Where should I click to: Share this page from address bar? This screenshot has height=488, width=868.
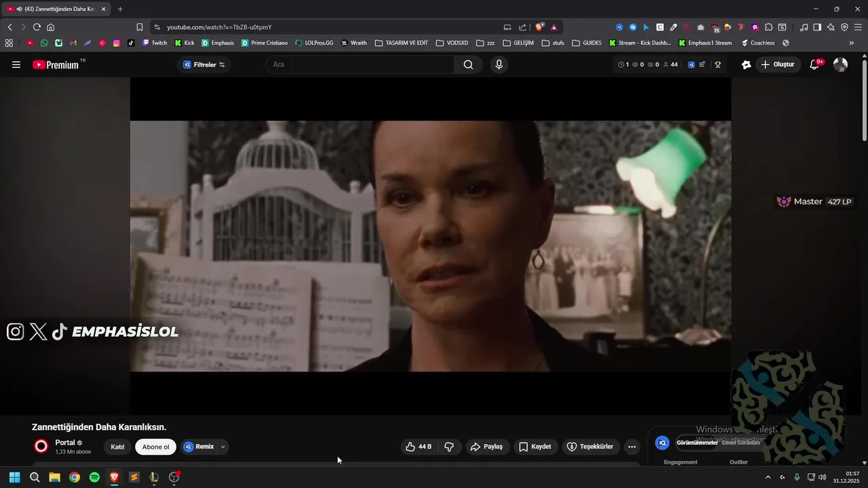pos(522,27)
